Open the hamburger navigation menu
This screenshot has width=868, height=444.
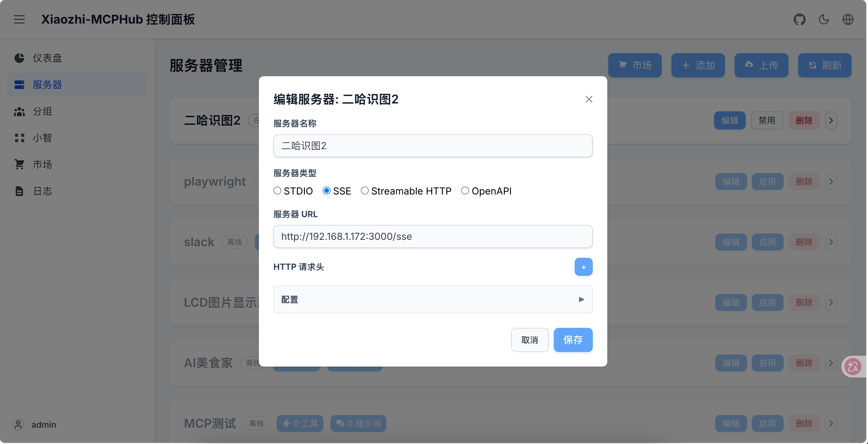click(x=19, y=19)
